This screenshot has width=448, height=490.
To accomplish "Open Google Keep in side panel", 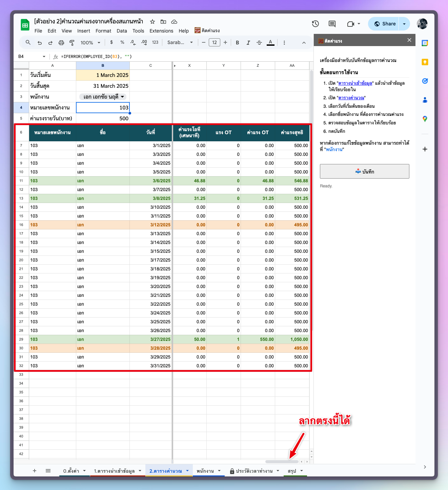I will (425, 62).
